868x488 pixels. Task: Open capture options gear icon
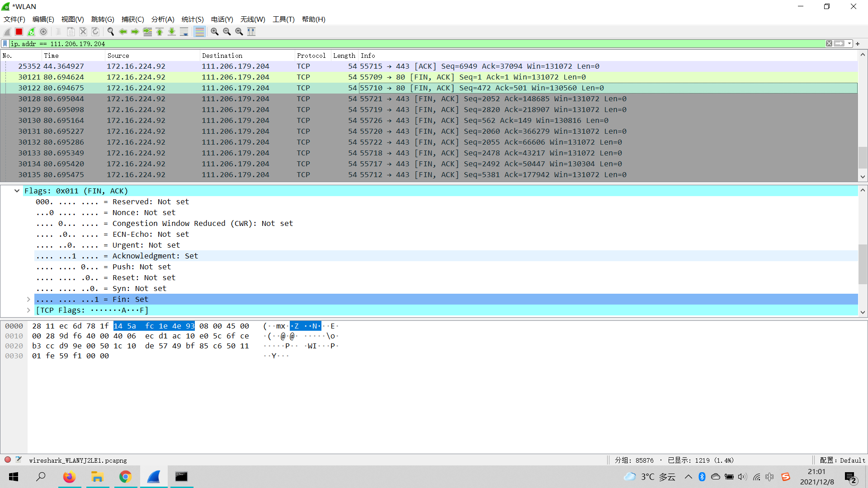click(x=43, y=32)
